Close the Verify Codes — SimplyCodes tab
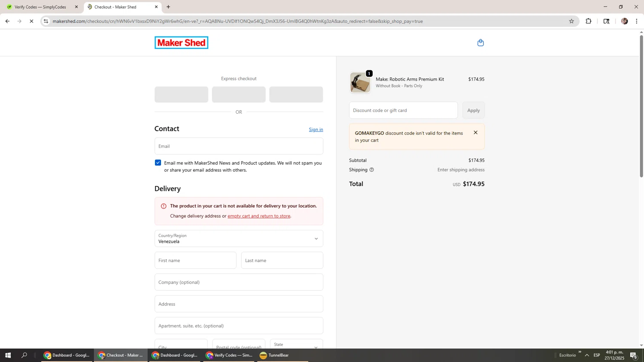This screenshot has height=362, width=644. point(76,7)
